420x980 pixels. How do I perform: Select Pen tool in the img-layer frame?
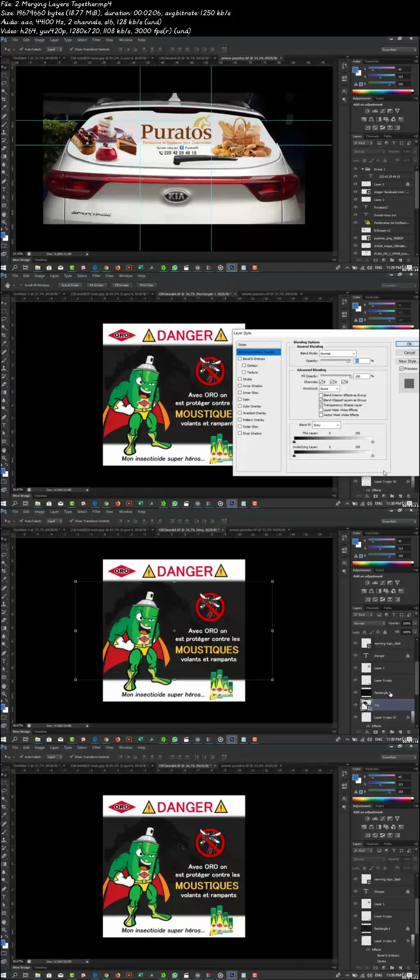[x=4, y=653]
